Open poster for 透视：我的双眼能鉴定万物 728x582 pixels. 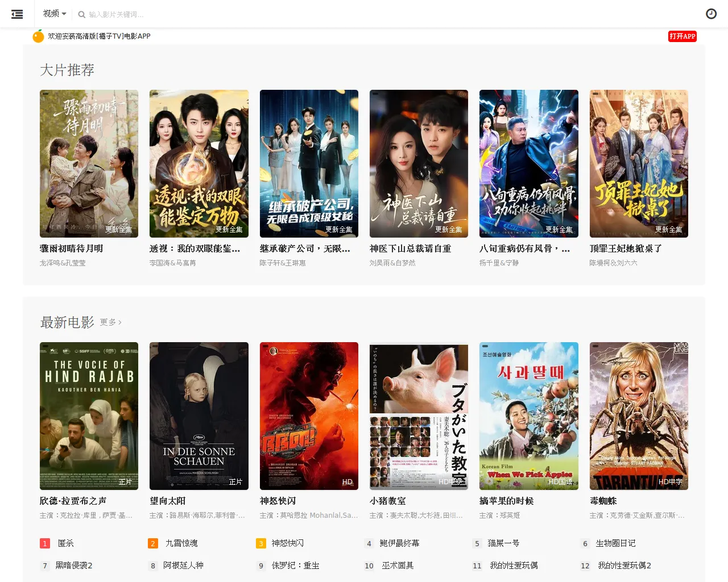point(199,164)
